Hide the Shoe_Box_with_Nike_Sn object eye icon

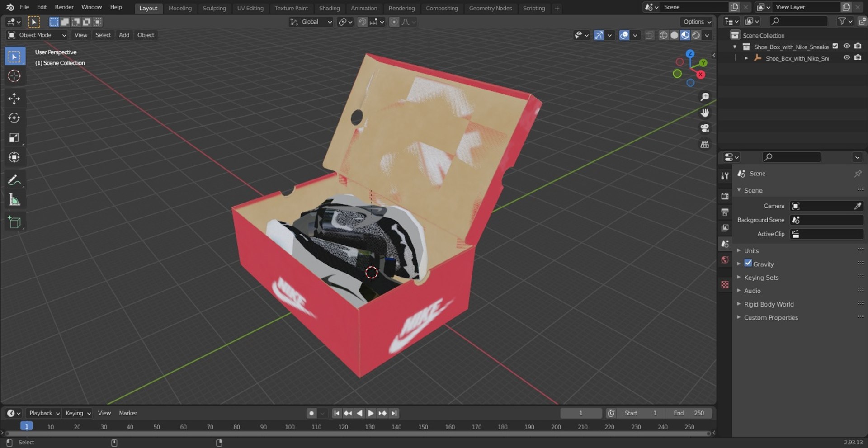click(847, 58)
